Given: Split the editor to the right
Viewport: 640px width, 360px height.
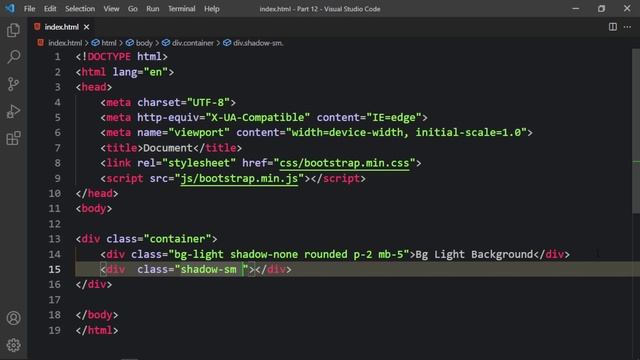Looking at the screenshot, I should coord(613,27).
